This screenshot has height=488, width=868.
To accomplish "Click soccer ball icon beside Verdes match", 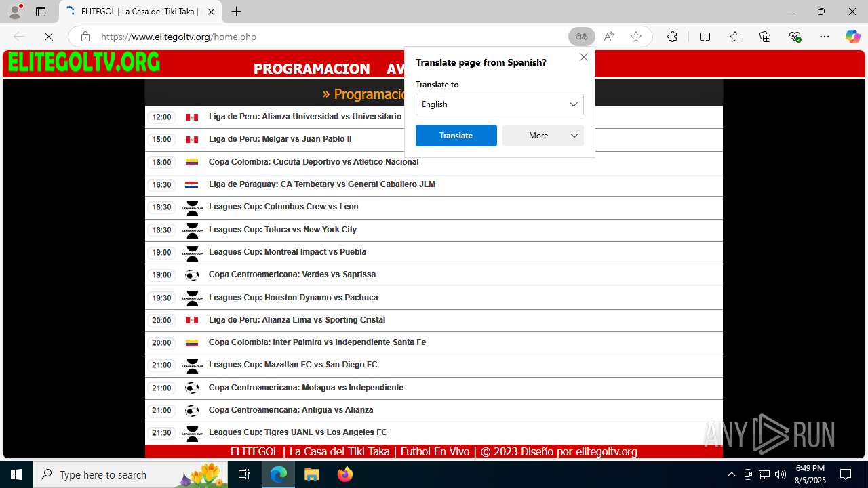I will click(192, 275).
